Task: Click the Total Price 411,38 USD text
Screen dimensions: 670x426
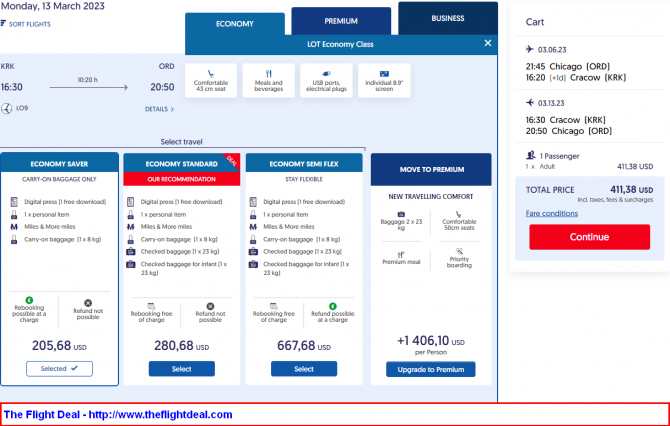Action: [632, 190]
